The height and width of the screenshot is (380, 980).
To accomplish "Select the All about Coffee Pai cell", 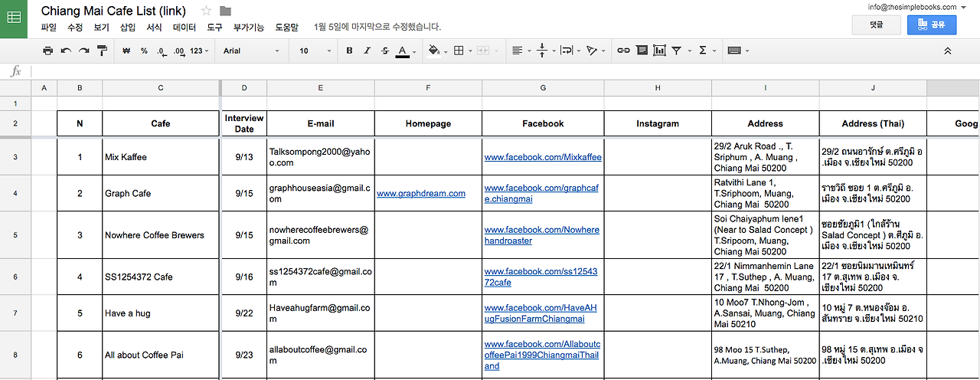I will 161,355.
